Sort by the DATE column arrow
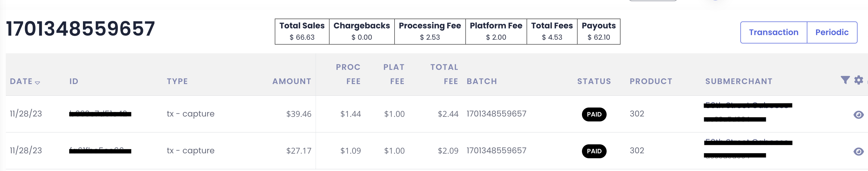Screen dimensions: 868x171 [37, 83]
